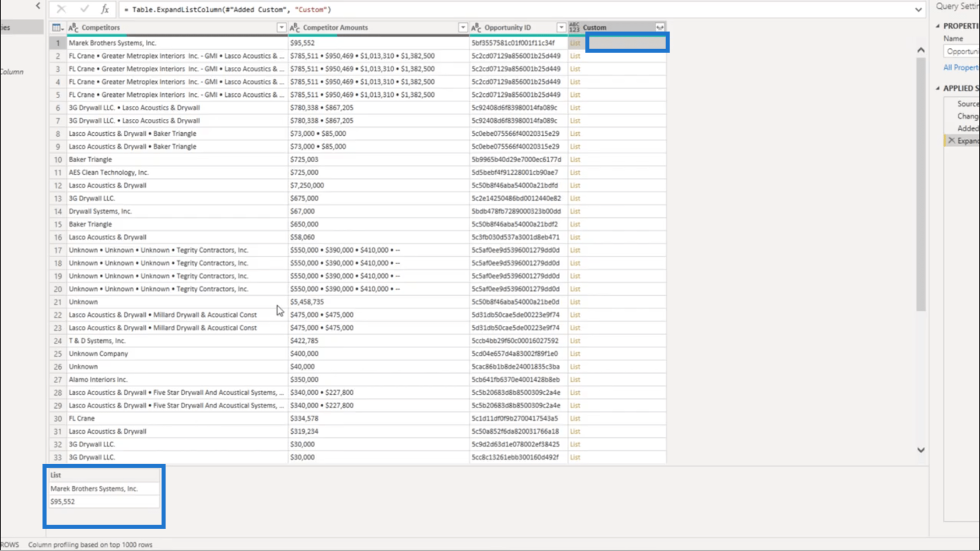The image size is (980, 551).
Task: Select row number 30
Action: (x=58, y=419)
